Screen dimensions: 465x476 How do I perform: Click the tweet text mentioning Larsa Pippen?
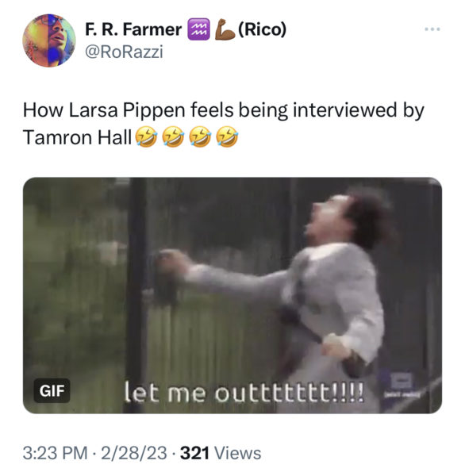[x=223, y=124]
